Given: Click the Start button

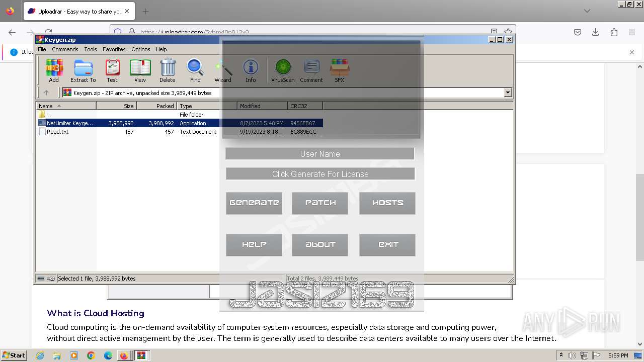Looking at the screenshot, I should click(14, 355).
